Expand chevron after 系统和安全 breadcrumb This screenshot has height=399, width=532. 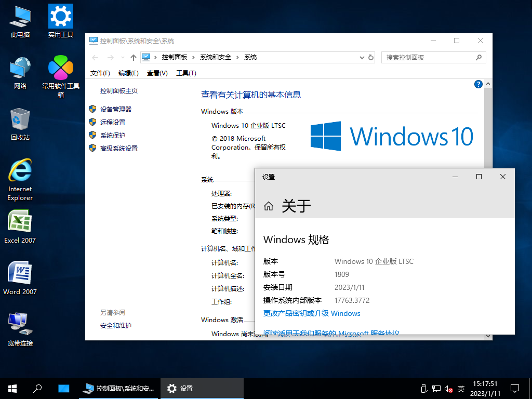point(237,57)
